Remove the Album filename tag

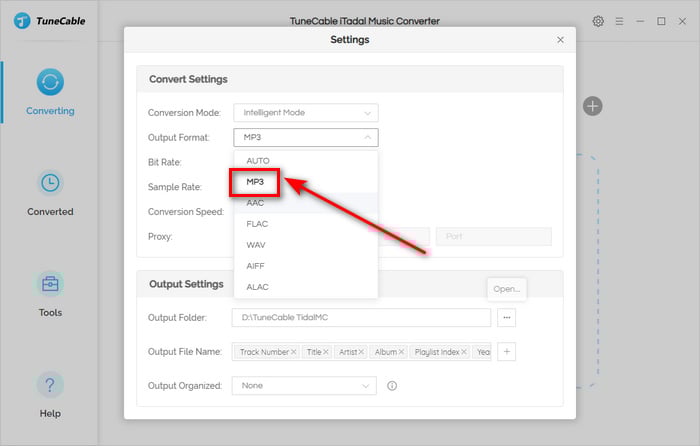coord(401,352)
